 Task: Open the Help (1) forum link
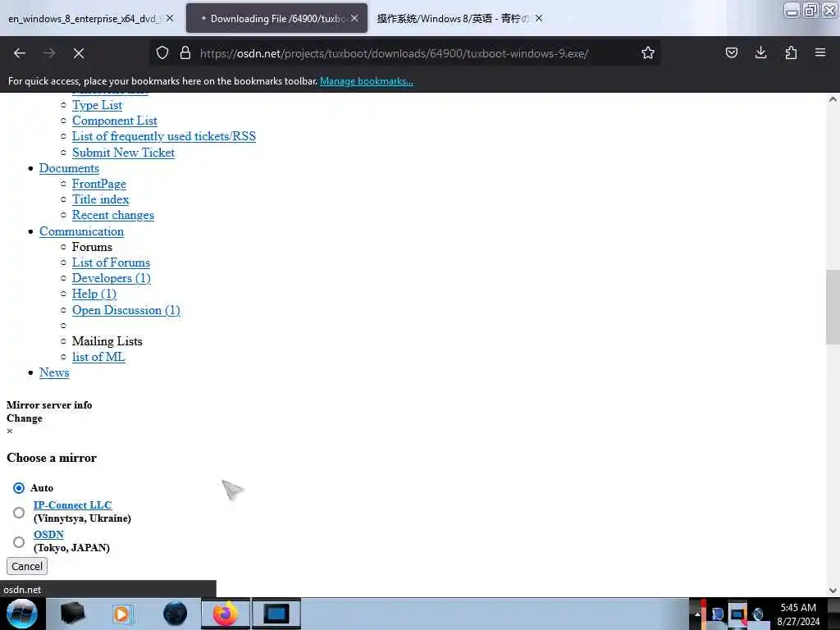pos(94,294)
